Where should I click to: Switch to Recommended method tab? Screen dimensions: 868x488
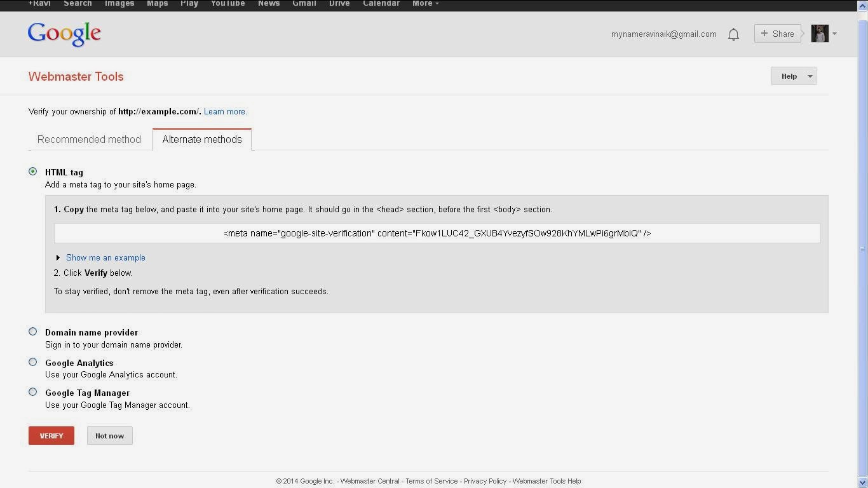[89, 139]
